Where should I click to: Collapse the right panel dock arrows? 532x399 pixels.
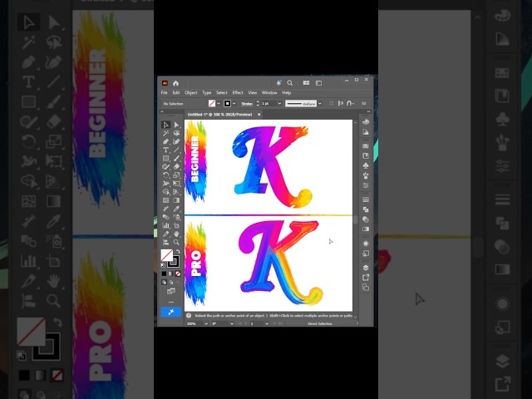pos(368,111)
